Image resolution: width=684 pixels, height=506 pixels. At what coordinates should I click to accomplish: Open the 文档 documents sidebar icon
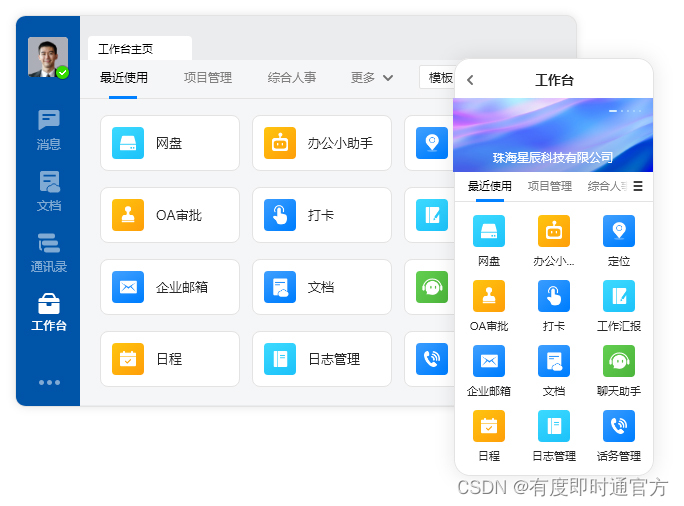coord(48,191)
